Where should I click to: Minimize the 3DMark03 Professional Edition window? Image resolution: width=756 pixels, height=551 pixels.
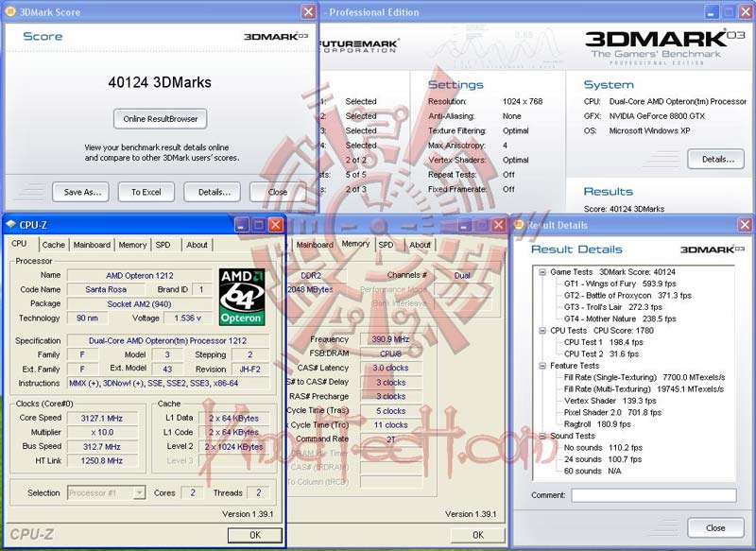(x=712, y=12)
